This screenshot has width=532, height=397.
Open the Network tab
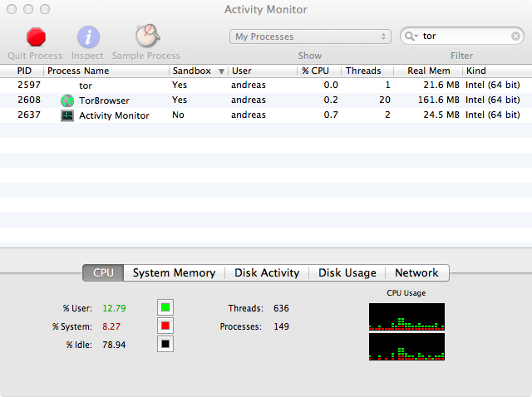point(416,272)
